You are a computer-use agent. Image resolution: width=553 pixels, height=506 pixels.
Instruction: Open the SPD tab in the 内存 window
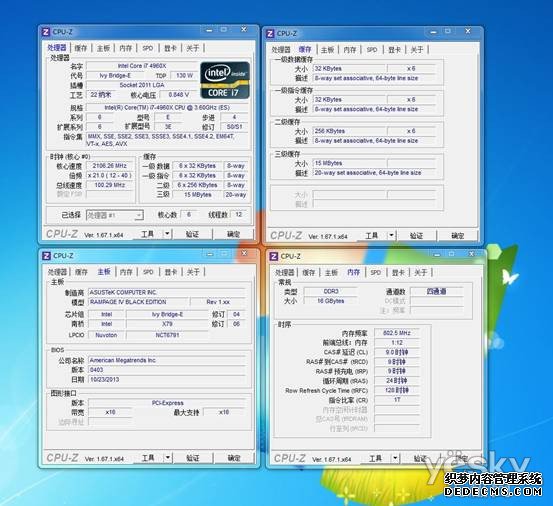[x=376, y=273]
